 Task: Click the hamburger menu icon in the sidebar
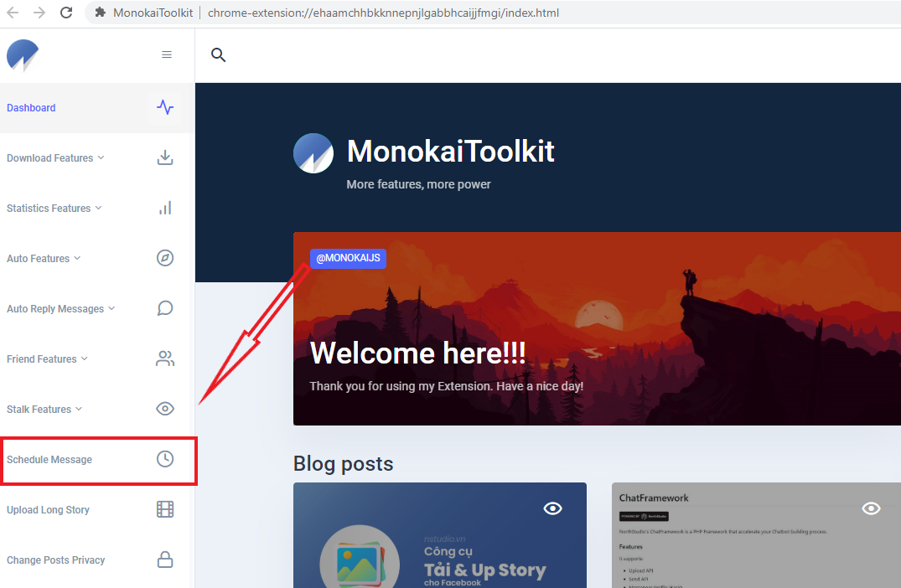167,54
